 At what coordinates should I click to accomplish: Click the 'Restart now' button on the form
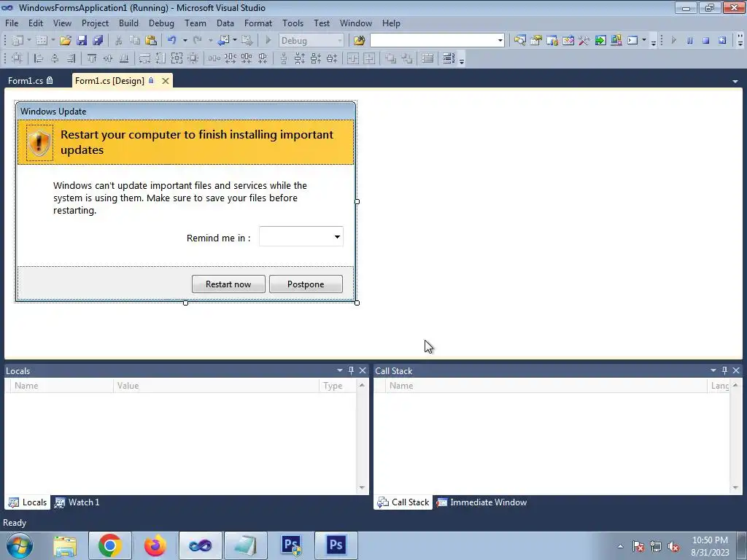(228, 284)
